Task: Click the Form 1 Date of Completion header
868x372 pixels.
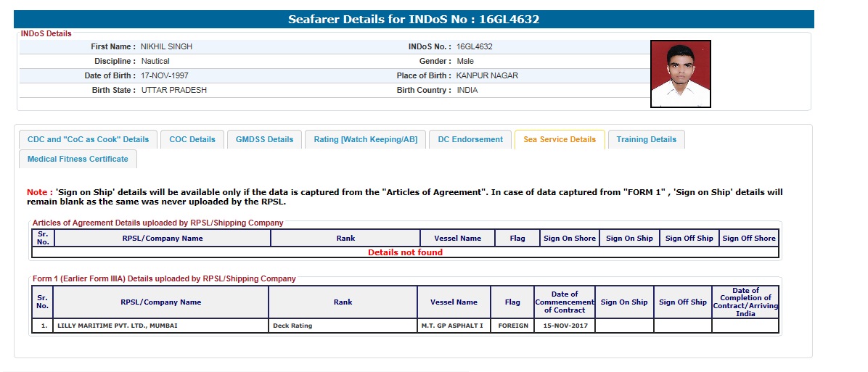Action: click(745, 302)
